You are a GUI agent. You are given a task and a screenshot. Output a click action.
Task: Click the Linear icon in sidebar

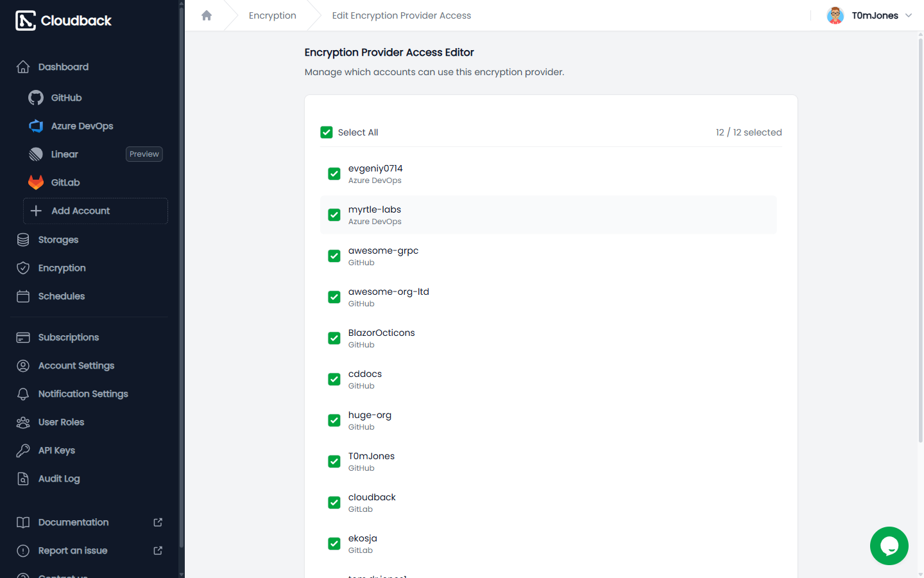[x=36, y=154]
